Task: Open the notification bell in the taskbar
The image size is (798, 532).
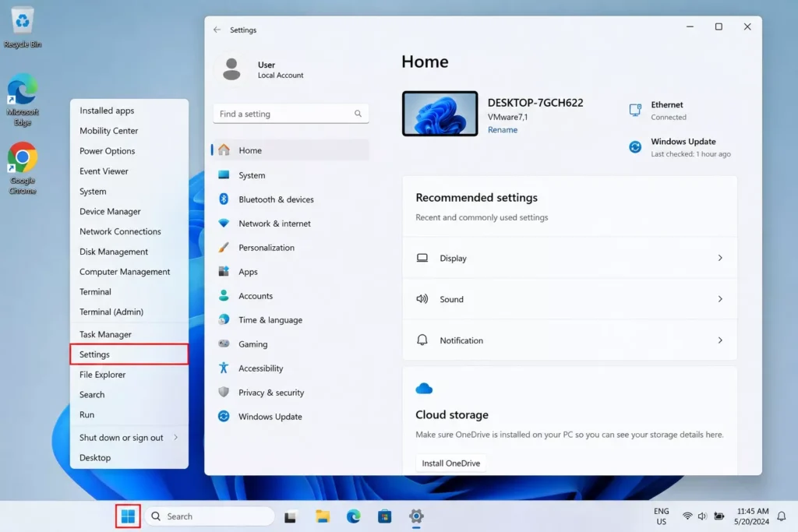Action: pos(781,516)
